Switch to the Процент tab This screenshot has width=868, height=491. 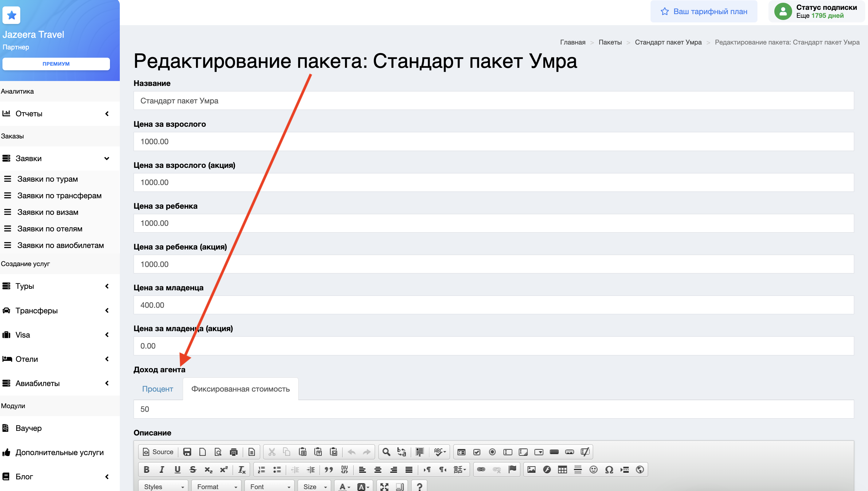pyautogui.click(x=157, y=389)
